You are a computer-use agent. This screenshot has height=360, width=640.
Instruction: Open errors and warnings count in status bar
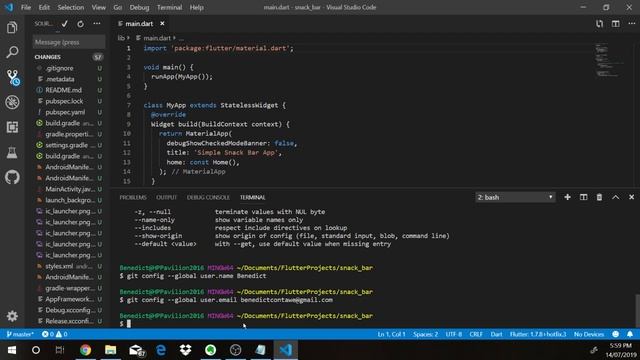point(54,334)
